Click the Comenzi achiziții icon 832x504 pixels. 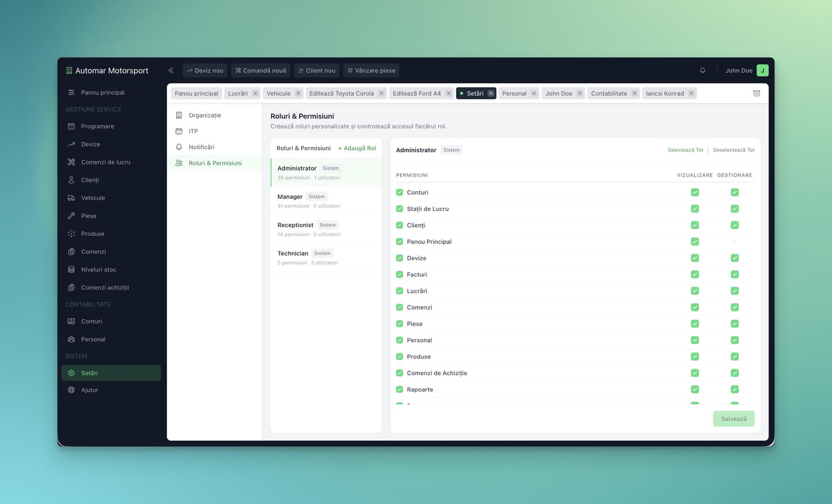71,287
